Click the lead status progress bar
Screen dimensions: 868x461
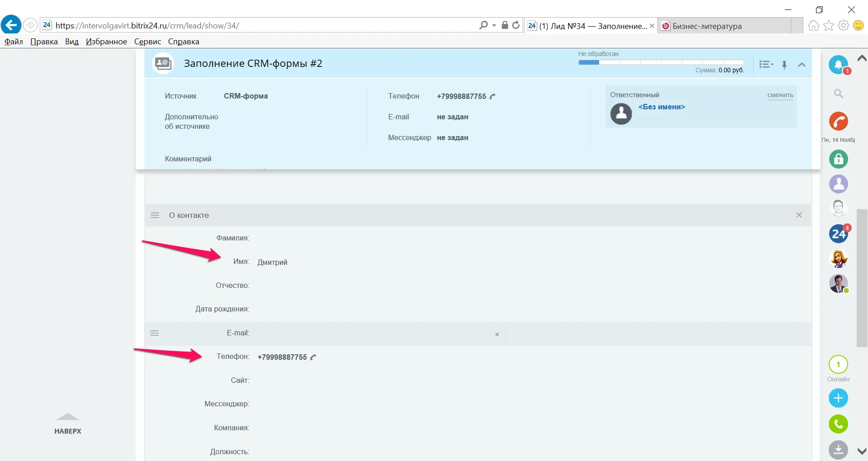pos(660,62)
